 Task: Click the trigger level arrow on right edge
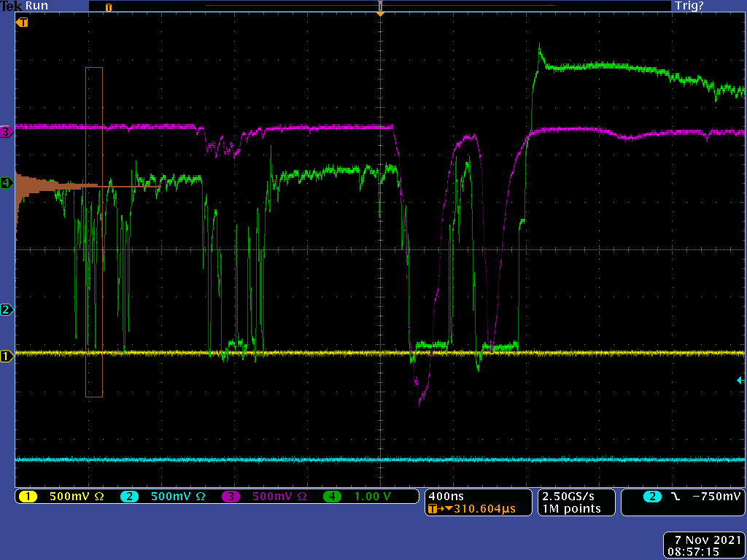click(x=740, y=381)
